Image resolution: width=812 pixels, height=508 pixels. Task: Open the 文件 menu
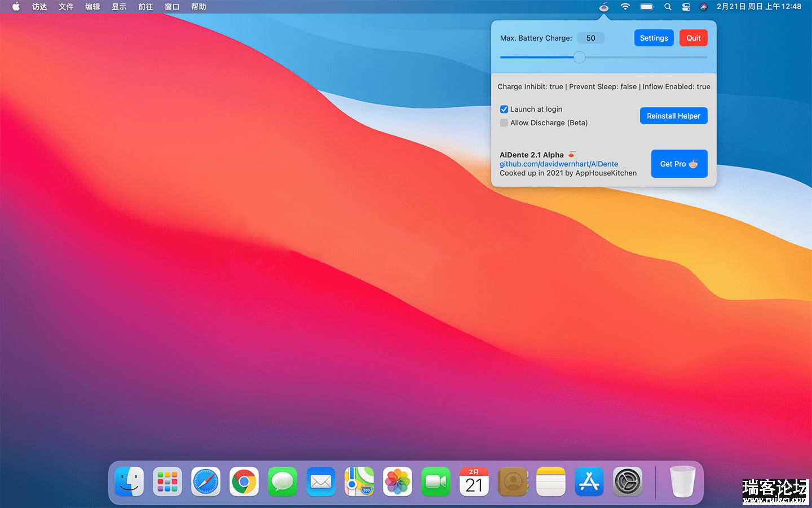tap(66, 7)
